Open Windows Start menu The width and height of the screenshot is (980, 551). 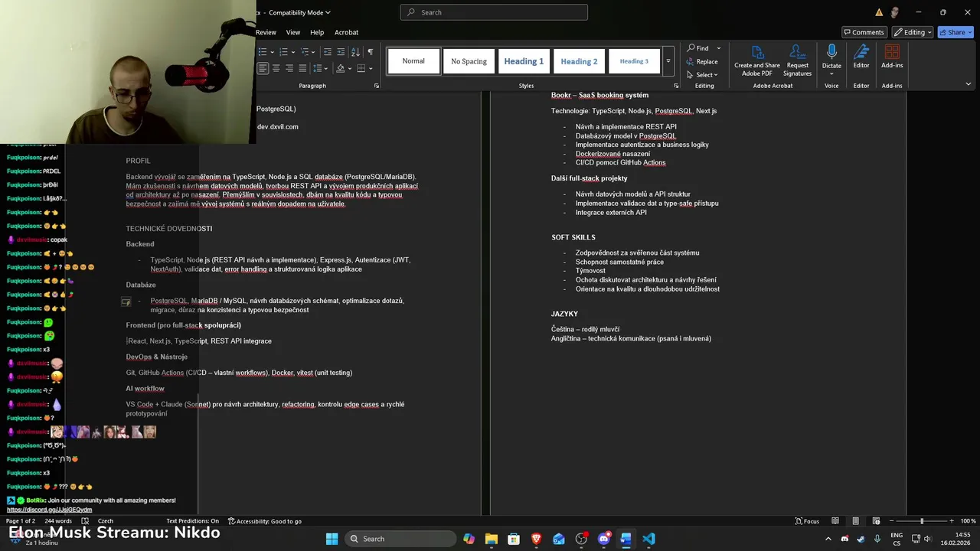point(332,539)
